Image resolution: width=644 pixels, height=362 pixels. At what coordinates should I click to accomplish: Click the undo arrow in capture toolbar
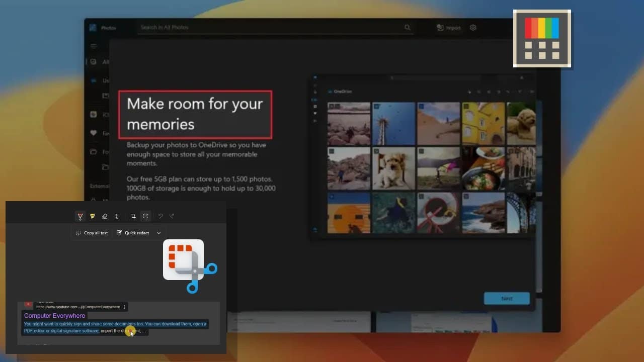[160, 216]
